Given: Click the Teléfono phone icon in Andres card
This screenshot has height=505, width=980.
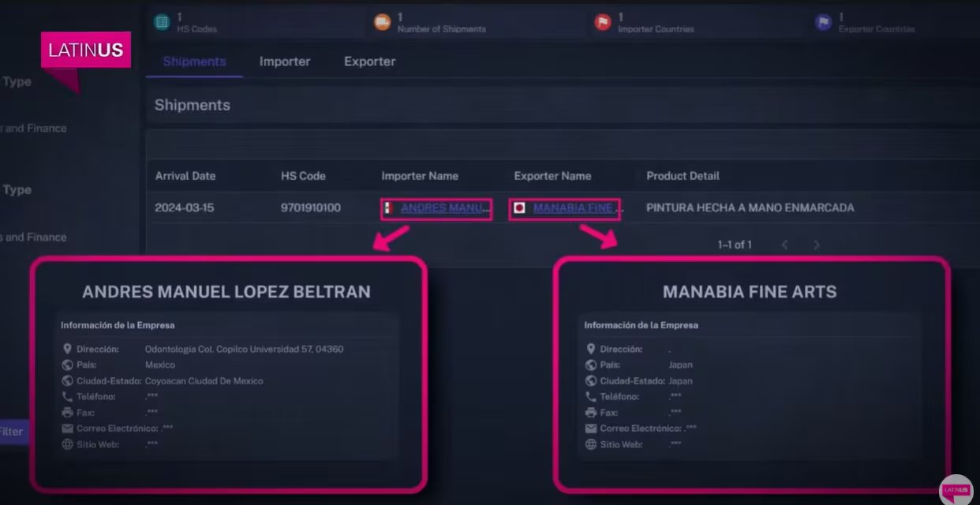Looking at the screenshot, I should click(67, 396).
